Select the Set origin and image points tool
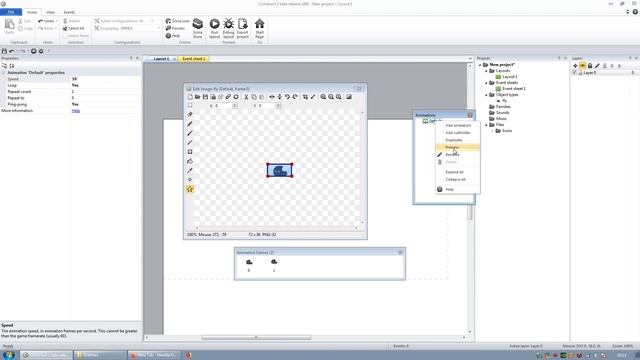640x360 pixels. (190, 180)
